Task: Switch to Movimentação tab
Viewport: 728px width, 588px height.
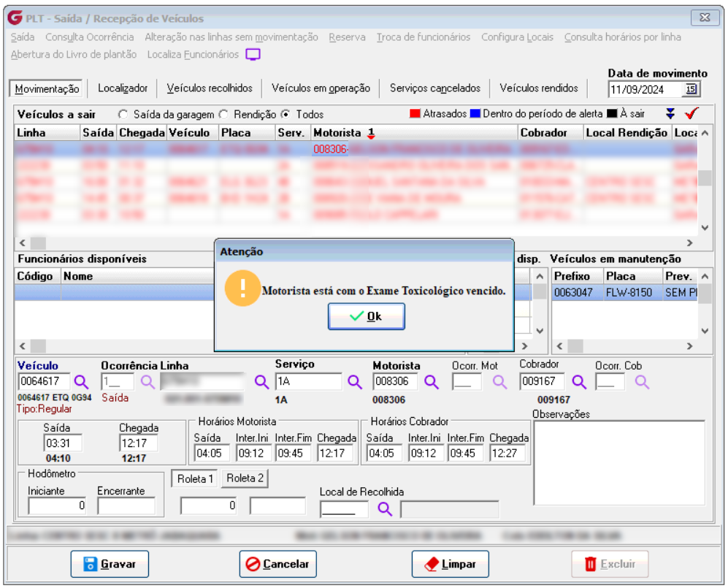Action: tap(47, 88)
